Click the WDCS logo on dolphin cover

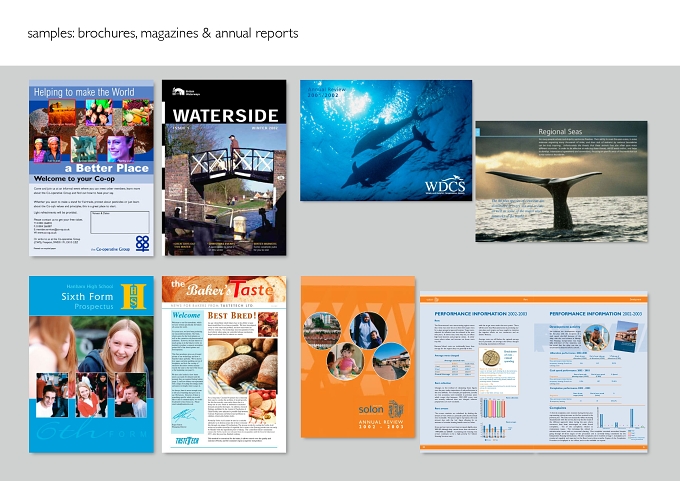(445, 184)
